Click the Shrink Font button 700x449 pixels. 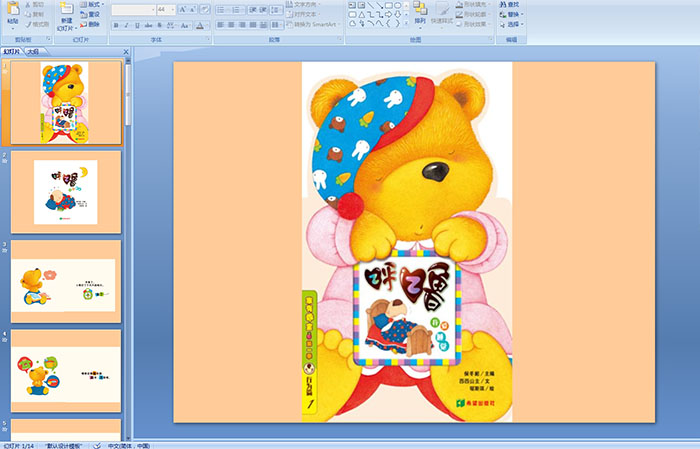(x=192, y=9)
